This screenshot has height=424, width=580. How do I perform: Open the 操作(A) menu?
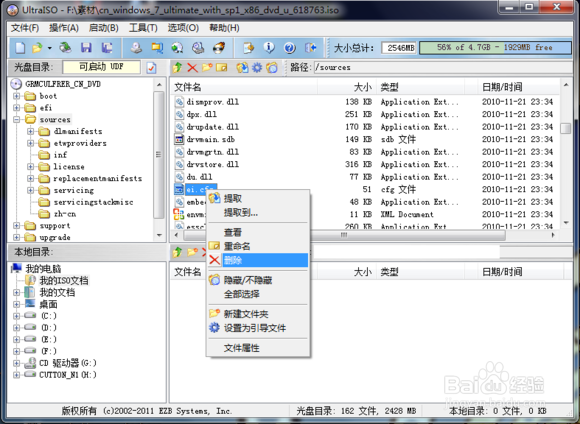(x=64, y=28)
